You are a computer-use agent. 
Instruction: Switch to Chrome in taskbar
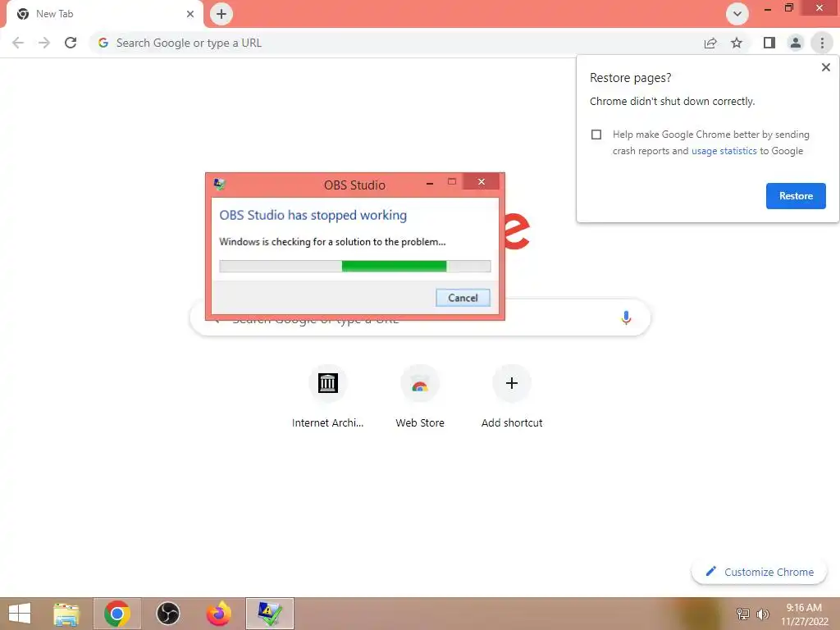pos(117,614)
